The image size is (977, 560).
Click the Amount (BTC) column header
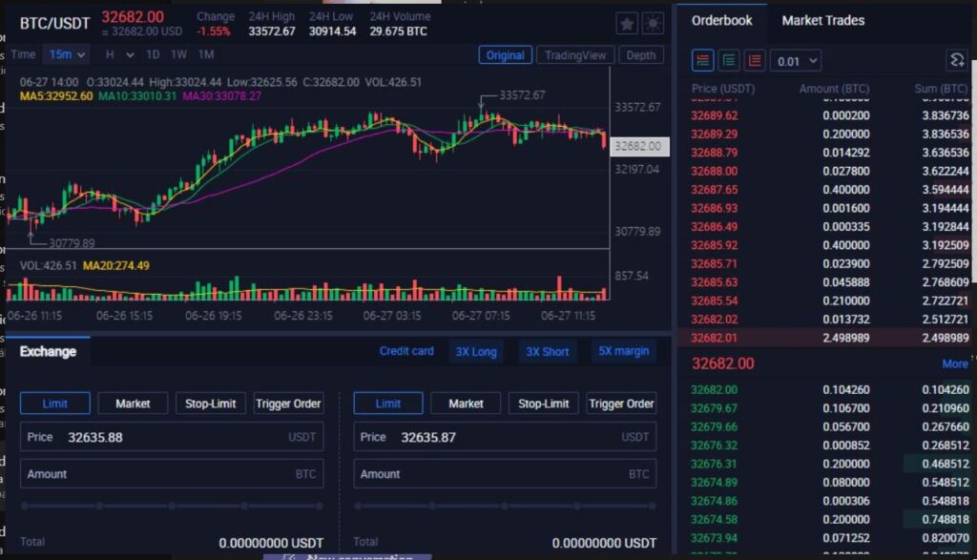834,89
